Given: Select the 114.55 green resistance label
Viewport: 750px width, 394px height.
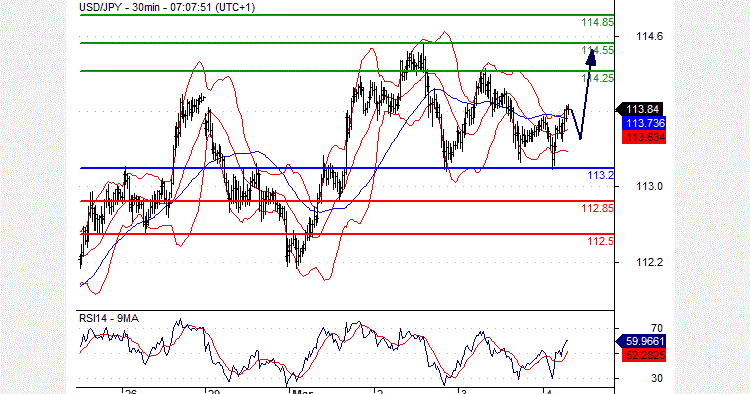Looking at the screenshot, I should [597, 50].
